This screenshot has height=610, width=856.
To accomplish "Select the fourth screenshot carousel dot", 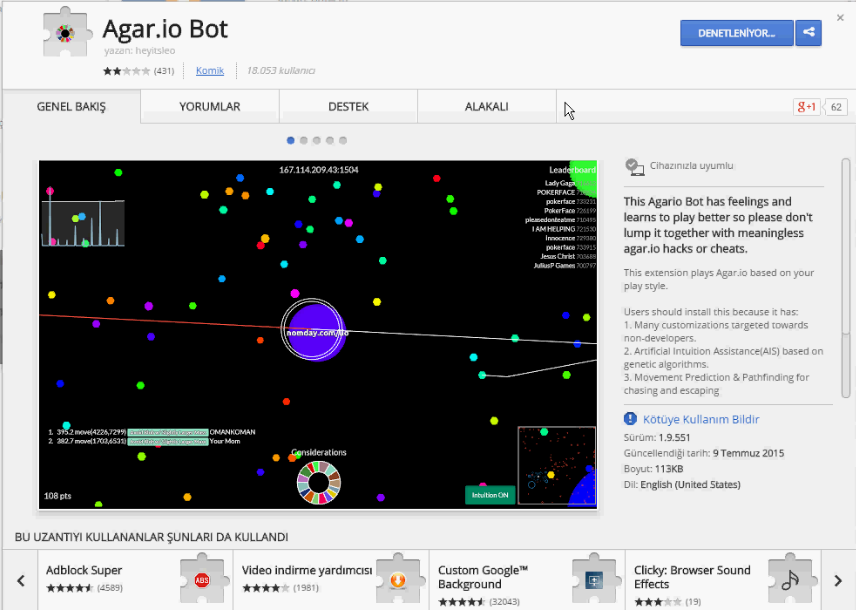I will coord(330,140).
